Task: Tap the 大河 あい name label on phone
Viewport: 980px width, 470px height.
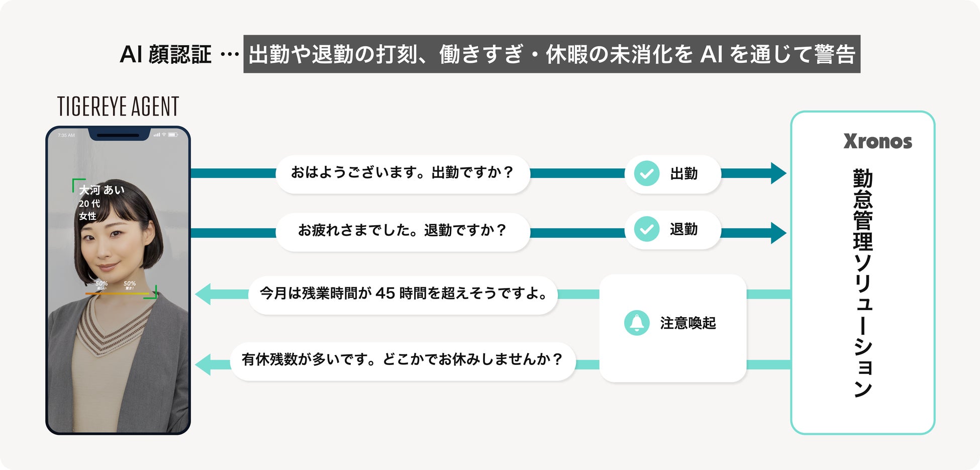Action: (102, 190)
